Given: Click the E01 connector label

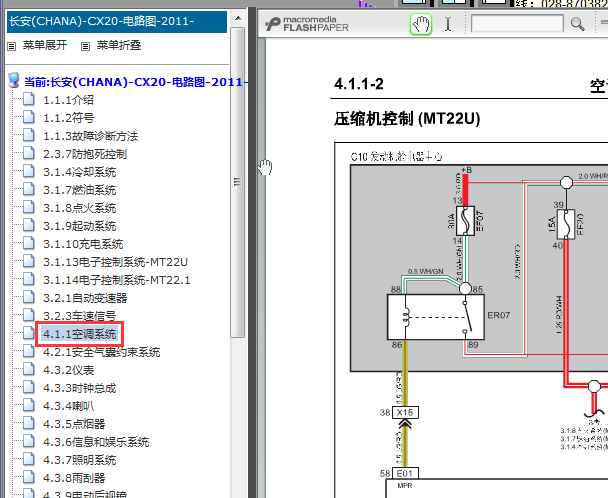Looking at the screenshot, I should 405,473.
